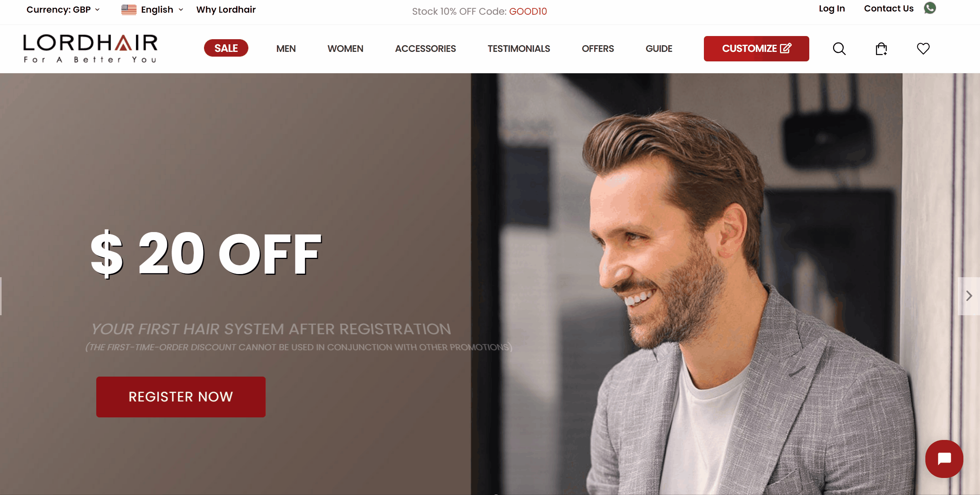
Task: Click the US flag language icon
Action: point(129,10)
